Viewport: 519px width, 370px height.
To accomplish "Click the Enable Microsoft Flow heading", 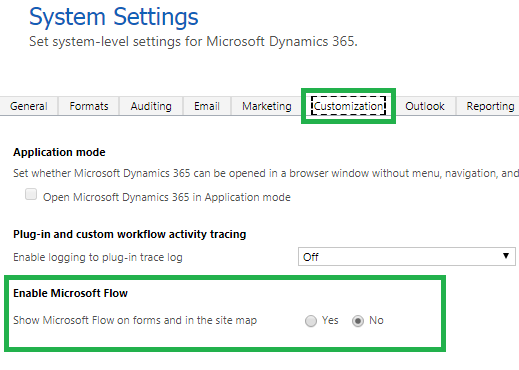I will (x=70, y=293).
